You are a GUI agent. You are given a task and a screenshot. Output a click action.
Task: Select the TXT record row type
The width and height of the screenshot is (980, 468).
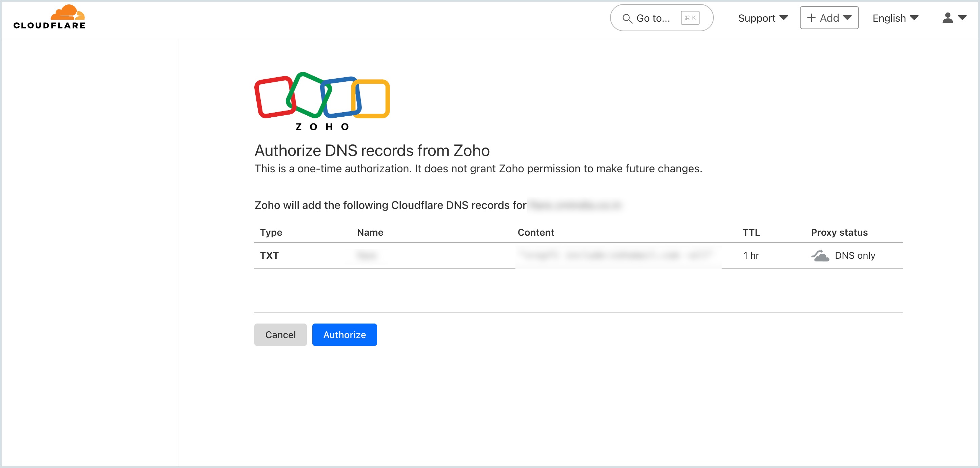tap(269, 256)
